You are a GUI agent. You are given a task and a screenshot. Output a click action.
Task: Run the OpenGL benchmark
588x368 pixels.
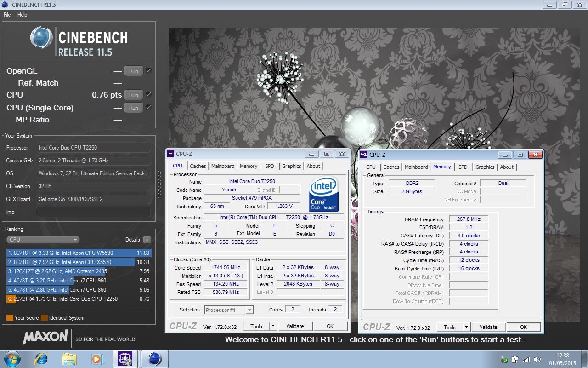pos(134,71)
